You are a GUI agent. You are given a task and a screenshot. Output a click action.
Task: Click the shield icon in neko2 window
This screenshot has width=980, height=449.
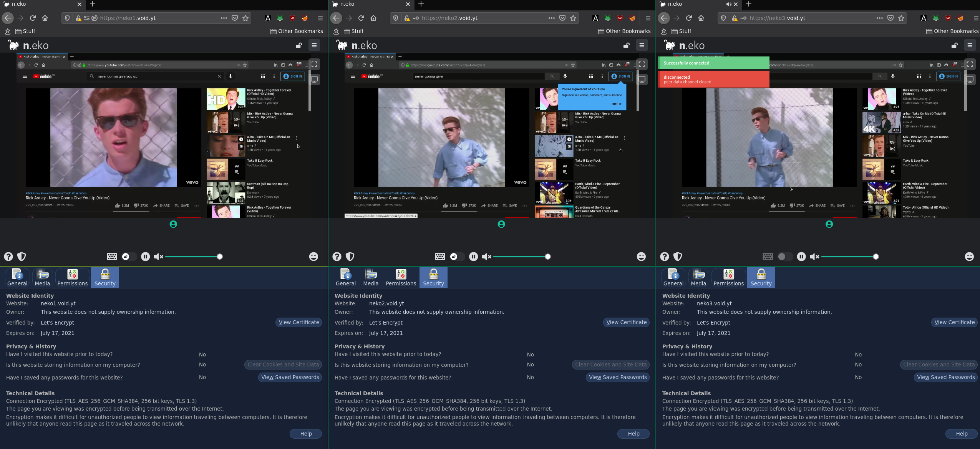point(350,257)
